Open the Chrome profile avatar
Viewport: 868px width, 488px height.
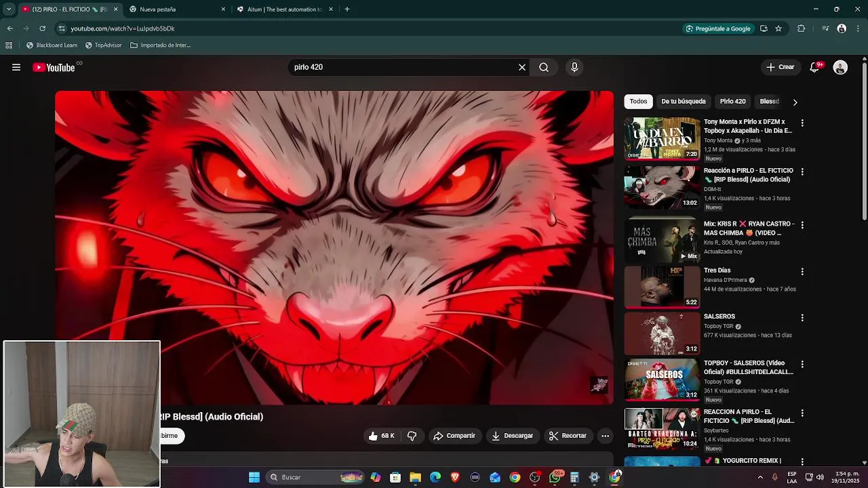[x=842, y=28]
